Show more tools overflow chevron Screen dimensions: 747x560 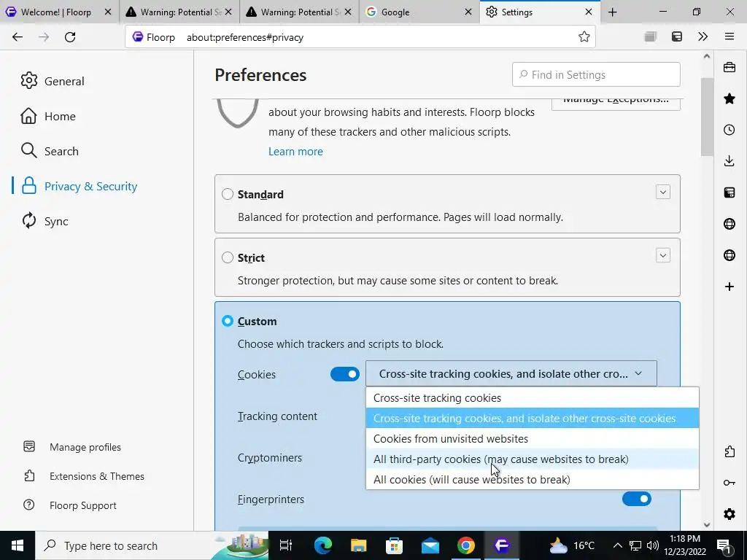pos(703,36)
